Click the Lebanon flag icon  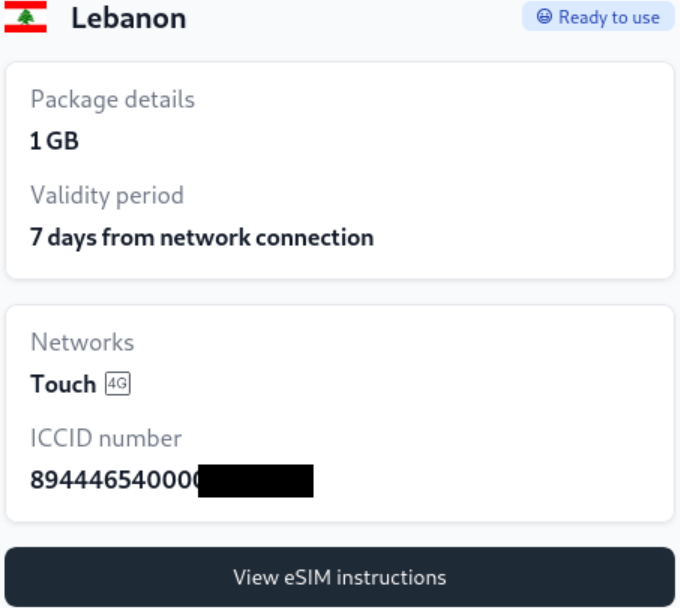click(x=26, y=17)
